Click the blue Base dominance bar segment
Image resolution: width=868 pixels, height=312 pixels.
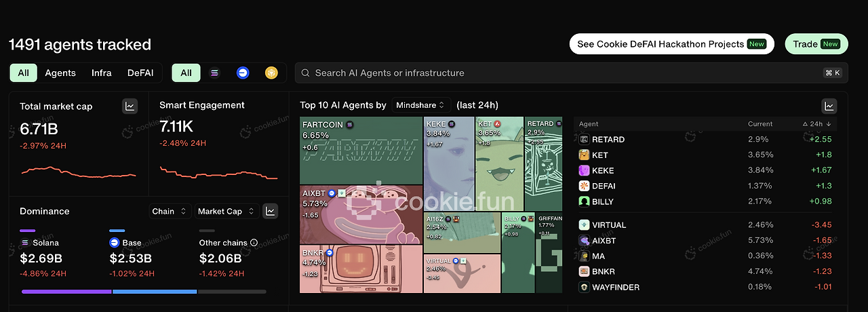[155, 292]
